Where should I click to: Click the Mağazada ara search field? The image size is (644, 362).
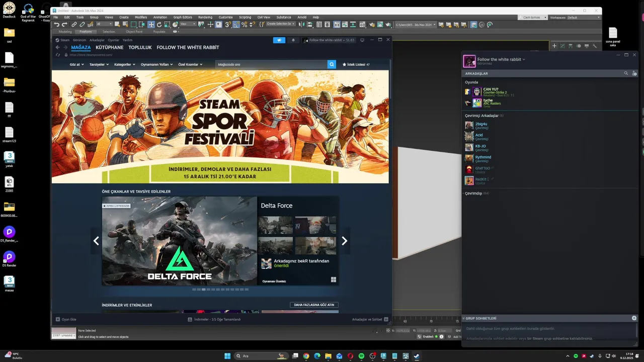pyautogui.click(x=271, y=64)
